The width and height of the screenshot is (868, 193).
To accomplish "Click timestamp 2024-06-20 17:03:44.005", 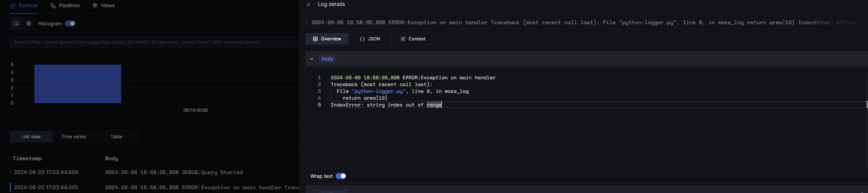I will pos(46,187).
